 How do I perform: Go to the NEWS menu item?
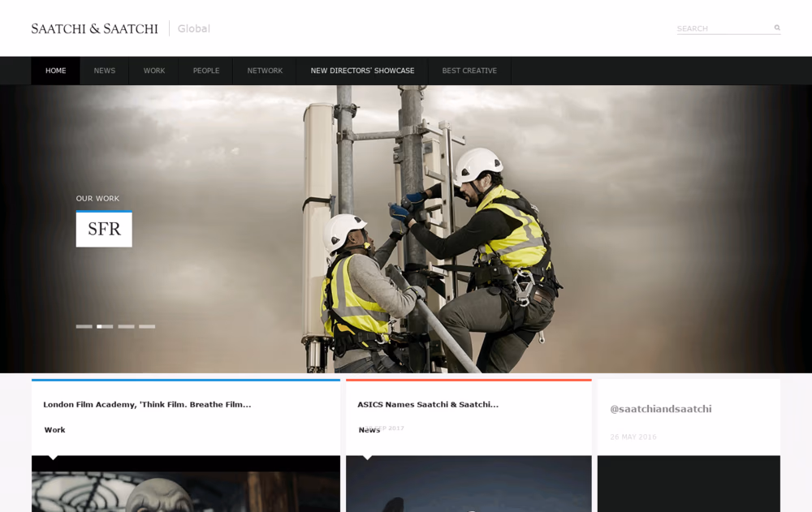pos(105,71)
